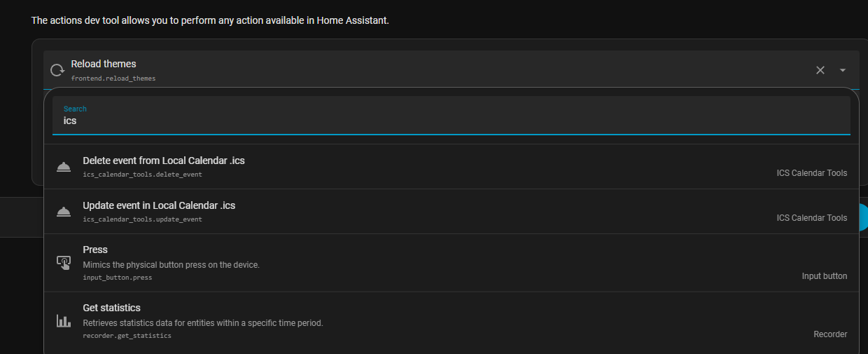868x354 pixels.
Task: Pick the 'Press' action title
Action: pyautogui.click(x=95, y=250)
